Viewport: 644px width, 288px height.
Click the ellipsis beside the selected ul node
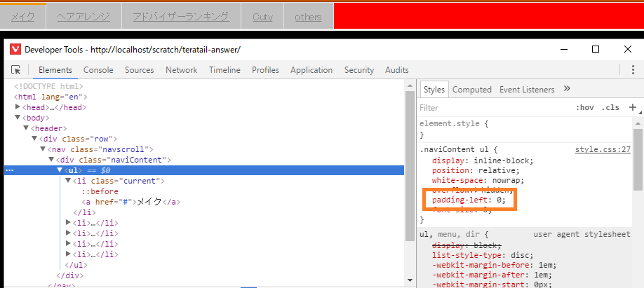(x=9, y=170)
